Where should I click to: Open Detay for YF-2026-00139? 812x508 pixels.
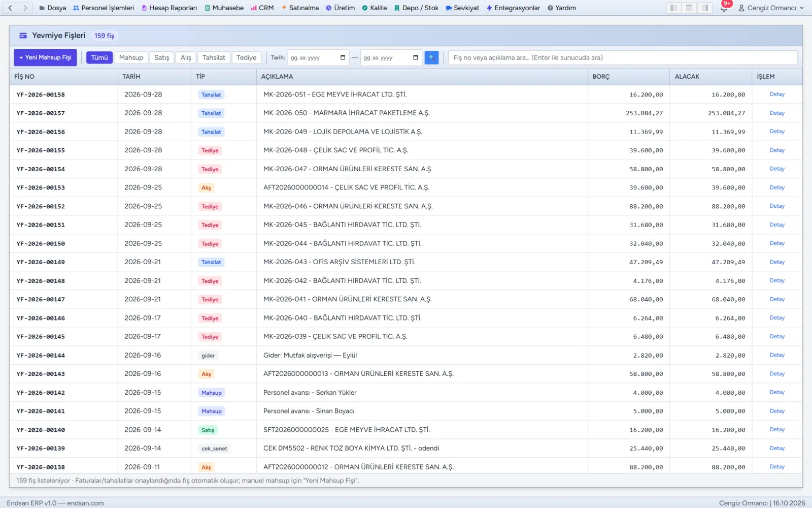click(x=777, y=448)
